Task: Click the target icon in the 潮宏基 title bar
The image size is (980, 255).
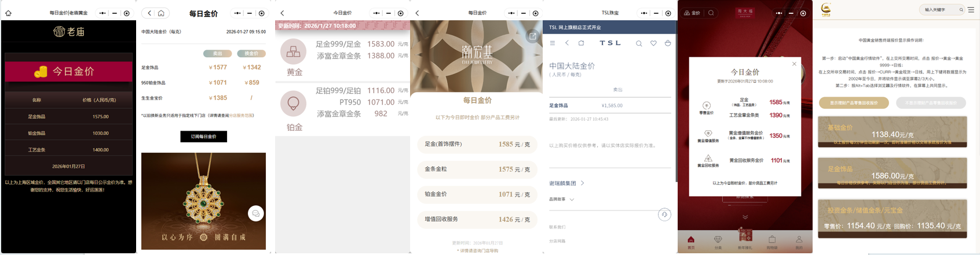Action: coord(535,13)
